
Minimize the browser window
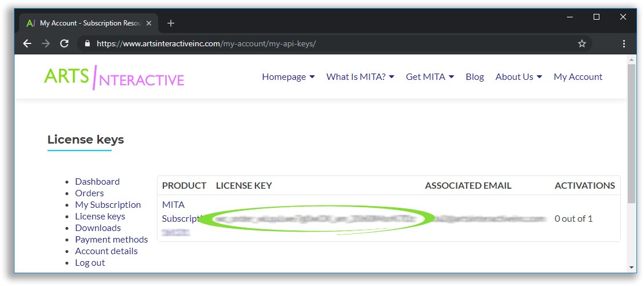tap(570, 17)
